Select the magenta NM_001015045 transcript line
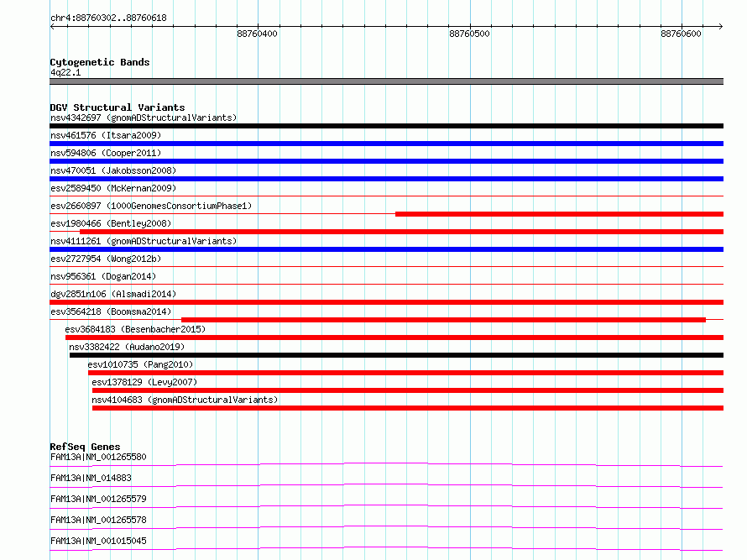747x560 pixels. (386, 548)
